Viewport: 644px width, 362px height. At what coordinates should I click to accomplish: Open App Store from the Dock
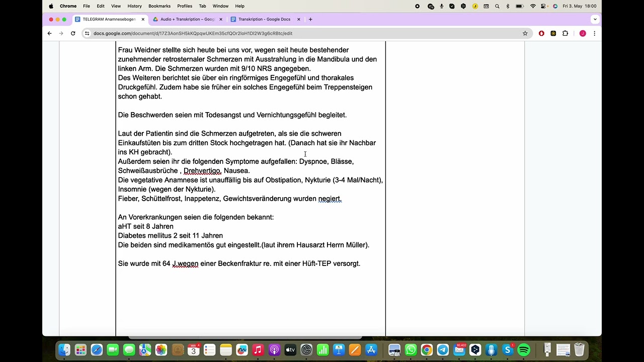pyautogui.click(x=371, y=350)
